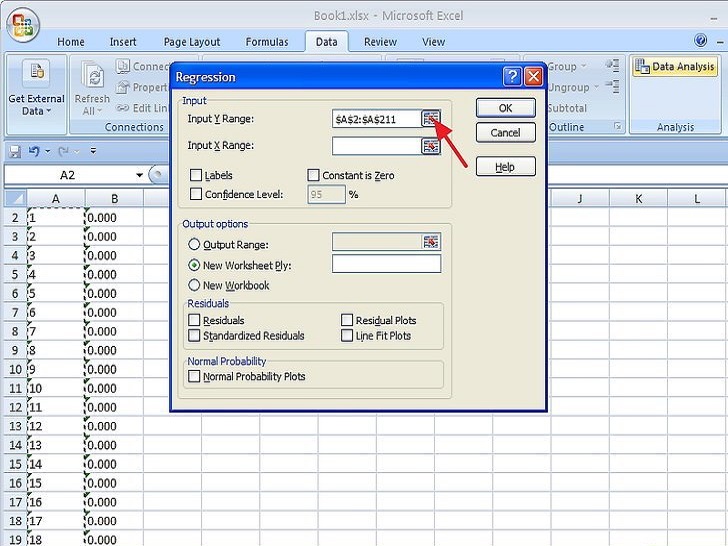Screen dimensions: 728x546
Task: Click in the Input Y Range field
Action: (377, 119)
